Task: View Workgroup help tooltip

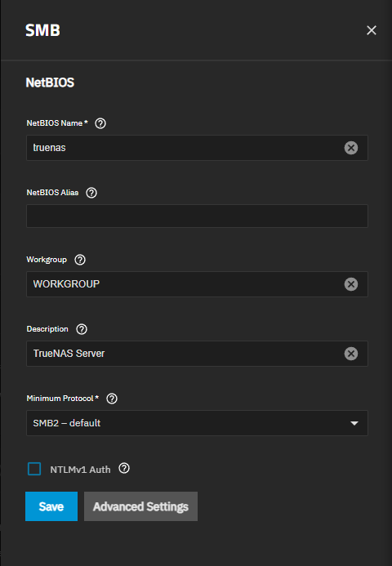Action: 80,260
